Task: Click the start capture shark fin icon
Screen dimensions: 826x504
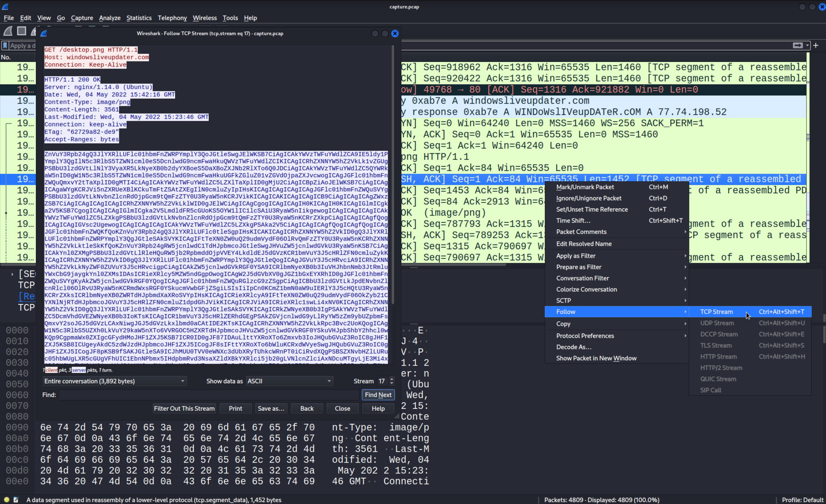Action: pyautogui.click(x=8, y=31)
